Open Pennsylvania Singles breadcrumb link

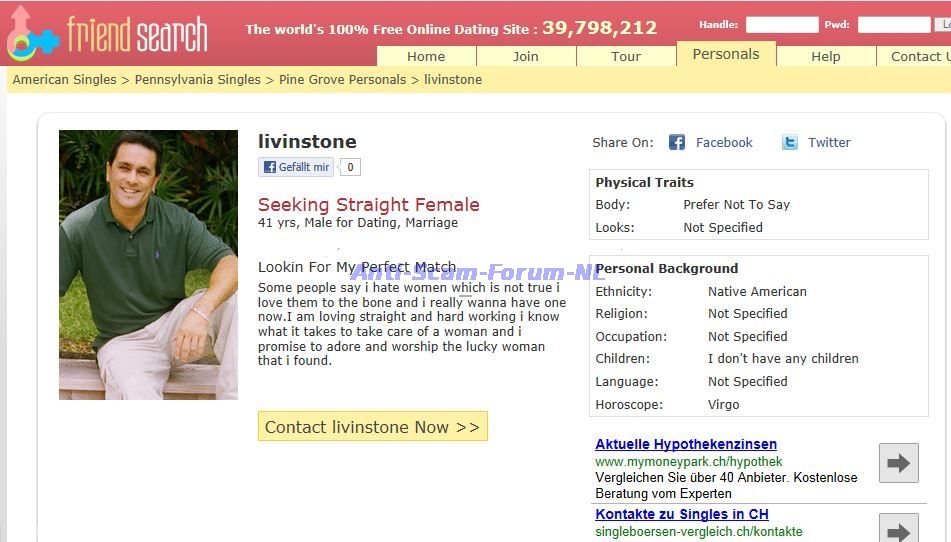[197, 79]
